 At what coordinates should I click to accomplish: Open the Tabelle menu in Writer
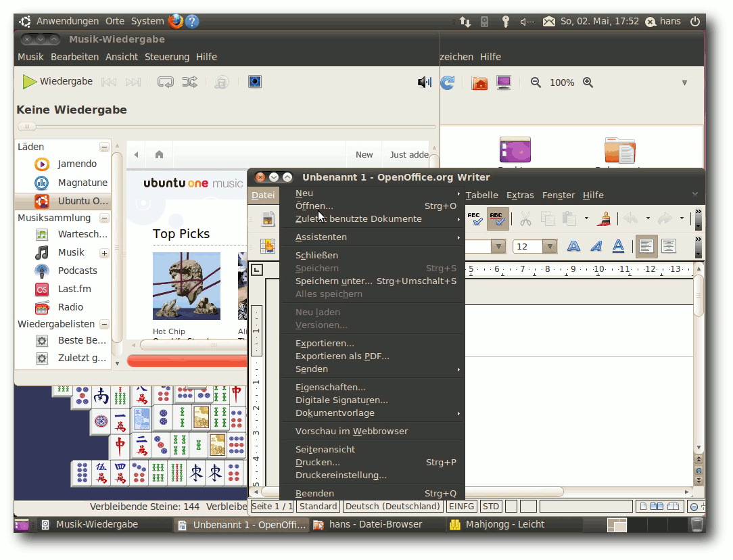point(482,195)
